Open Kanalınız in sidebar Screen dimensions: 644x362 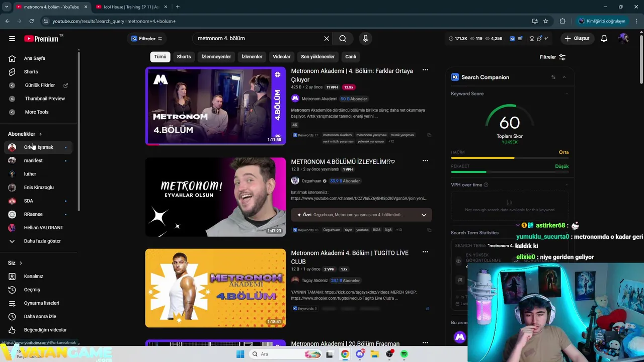(33, 276)
